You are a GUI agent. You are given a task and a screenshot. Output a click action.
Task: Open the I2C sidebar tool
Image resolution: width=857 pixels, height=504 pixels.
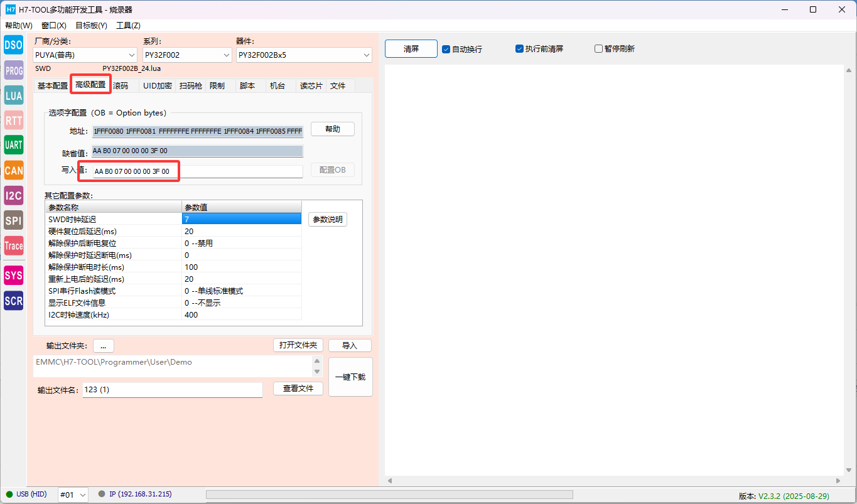pos(14,195)
